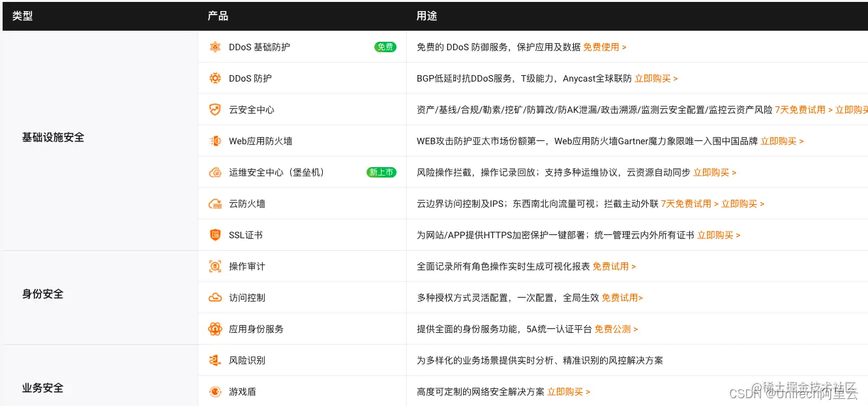Click the SSL证书 certificate icon
The height and width of the screenshot is (406, 868).
(215, 234)
